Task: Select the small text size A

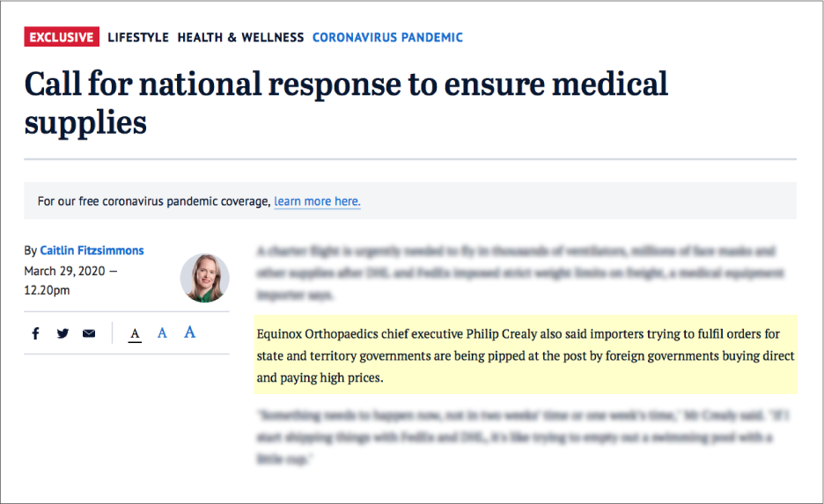Action: coord(135,334)
